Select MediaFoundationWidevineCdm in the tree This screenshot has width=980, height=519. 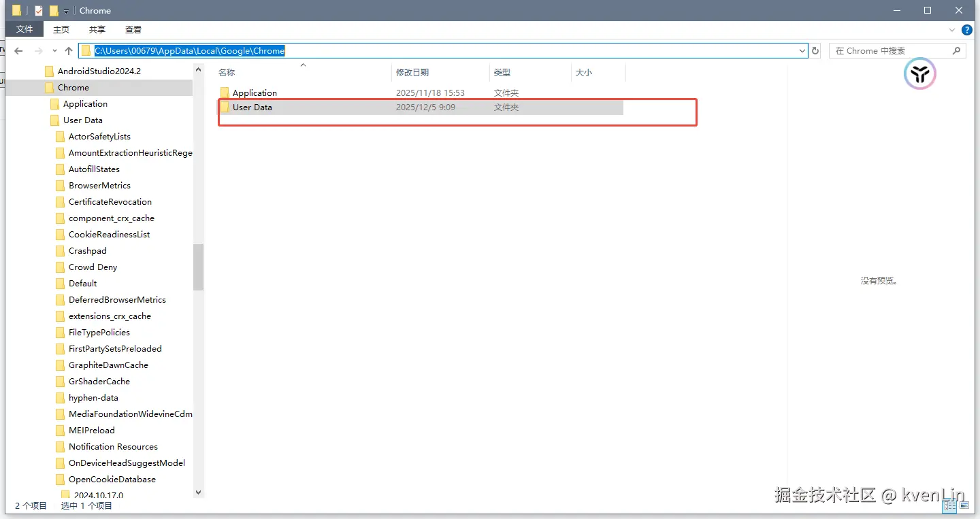tap(130, 414)
